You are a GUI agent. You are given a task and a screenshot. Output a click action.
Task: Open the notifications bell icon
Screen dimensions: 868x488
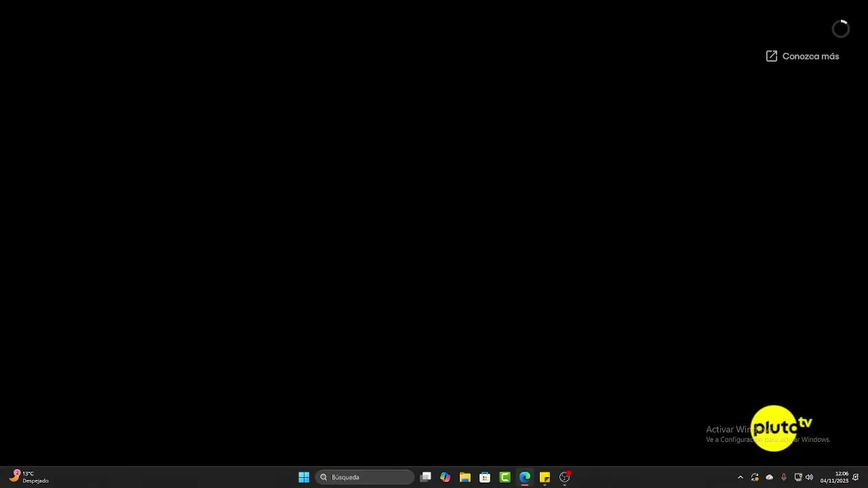coord(856,477)
